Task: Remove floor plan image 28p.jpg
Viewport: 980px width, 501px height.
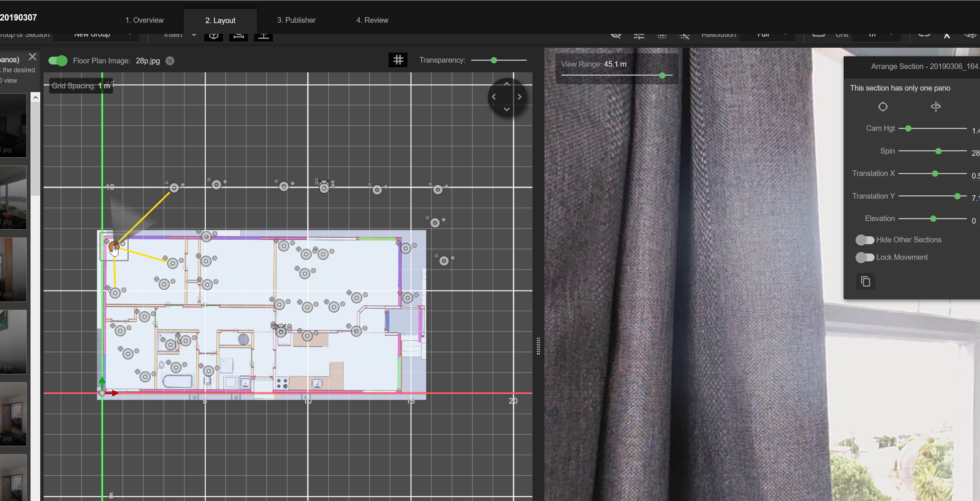Action: [170, 61]
